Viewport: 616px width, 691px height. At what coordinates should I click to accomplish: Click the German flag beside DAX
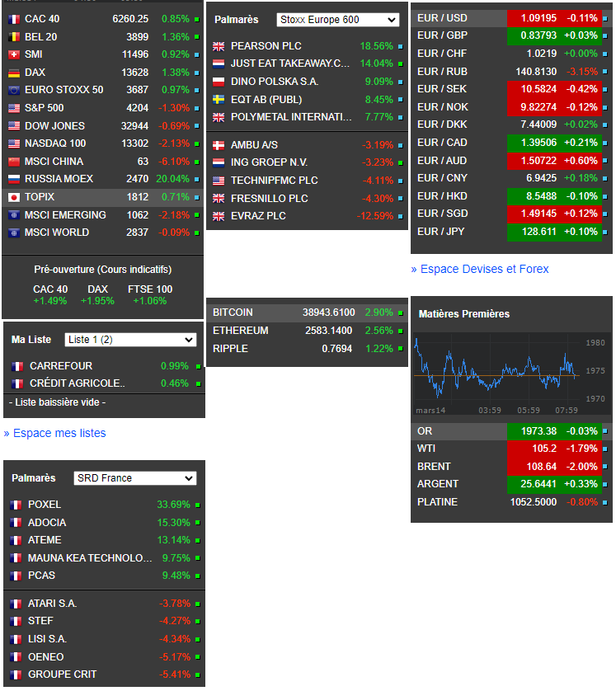14,73
